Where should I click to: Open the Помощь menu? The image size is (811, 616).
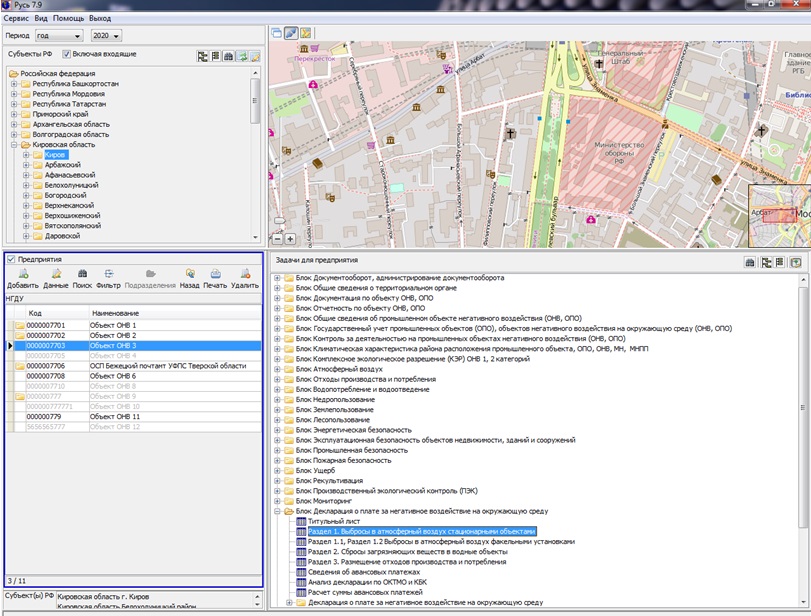click(68, 18)
